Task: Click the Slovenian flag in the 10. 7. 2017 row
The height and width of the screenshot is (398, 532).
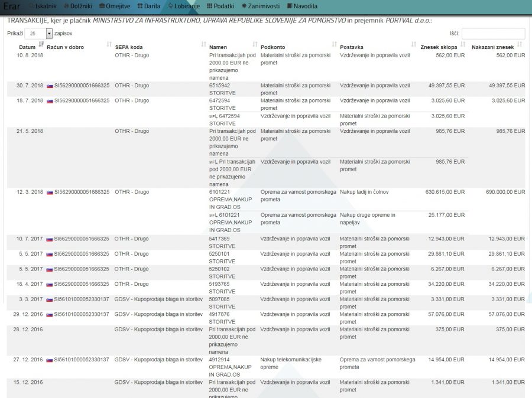Action: pos(50,239)
